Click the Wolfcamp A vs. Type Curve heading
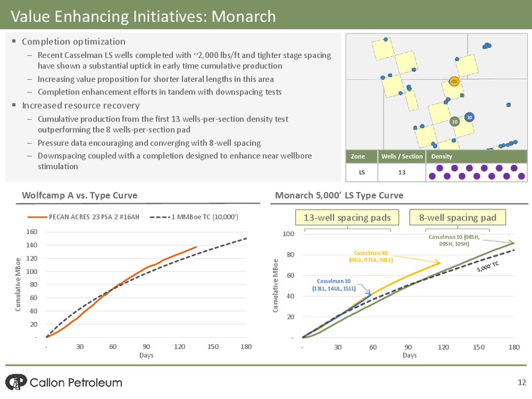Viewport: 532px width, 399px height. coord(80,196)
